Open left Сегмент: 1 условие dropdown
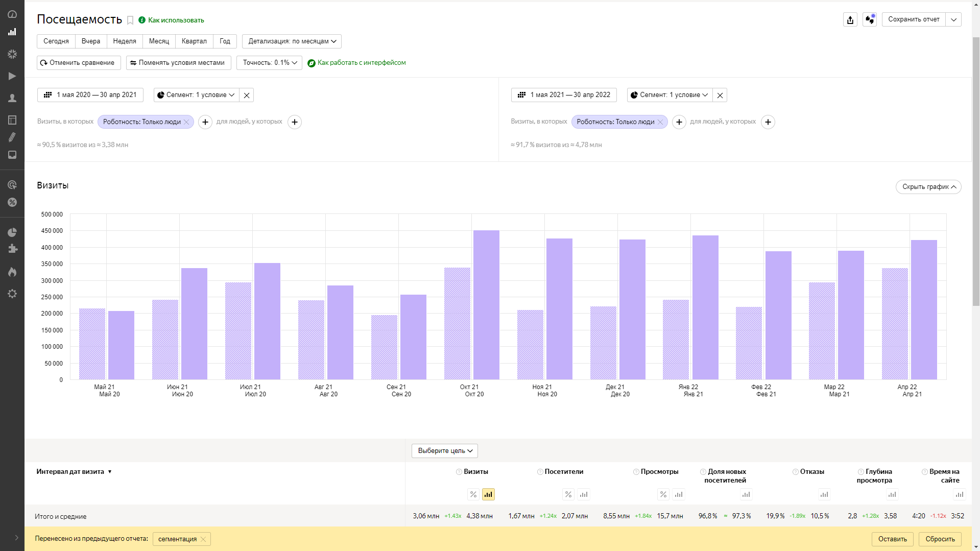 click(x=196, y=95)
